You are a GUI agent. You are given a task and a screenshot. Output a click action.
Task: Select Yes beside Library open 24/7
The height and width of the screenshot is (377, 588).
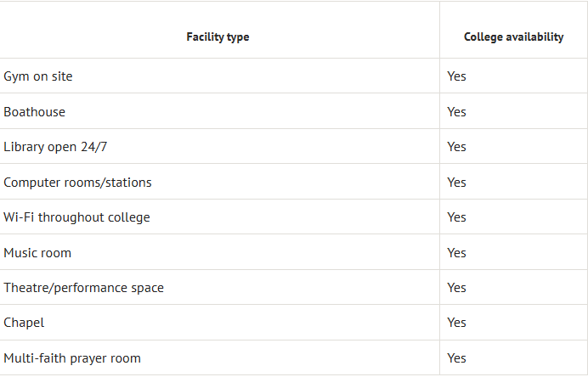click(456, 147)
